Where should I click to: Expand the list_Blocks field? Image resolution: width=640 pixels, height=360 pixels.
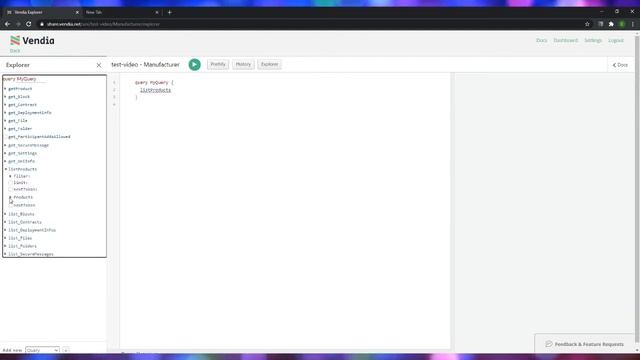click(5, 214)
